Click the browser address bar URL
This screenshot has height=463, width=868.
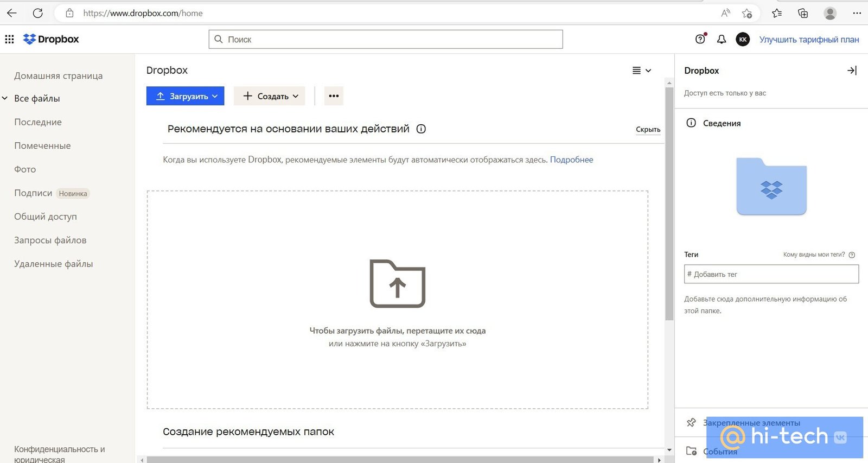(x=143, y=13)
